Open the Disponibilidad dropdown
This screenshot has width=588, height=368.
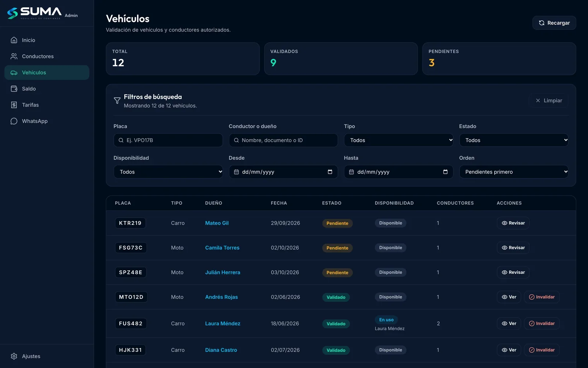coord(168,172)
